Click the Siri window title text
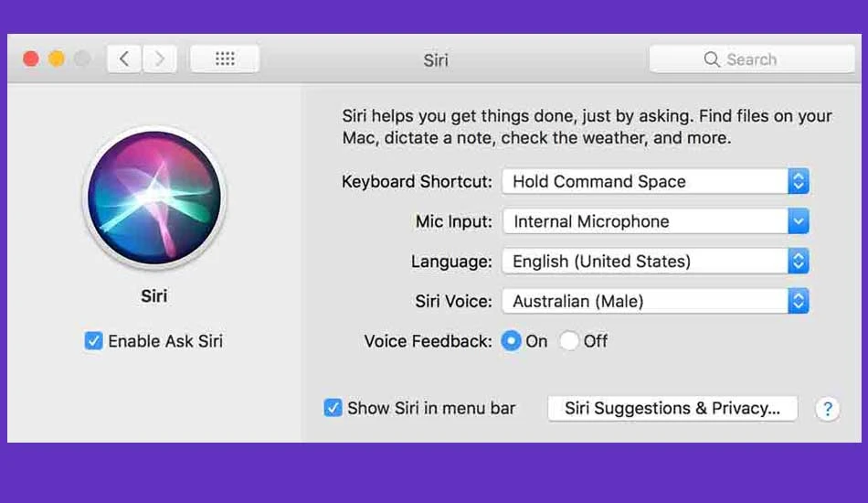The height and width of the screenshot is (503, 868). (x=436, y=59)
